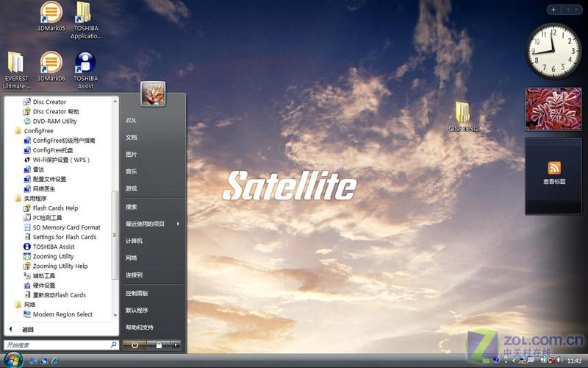Collapse the 网络 folder in program list

pyautogui.click(x=25, y=305)
